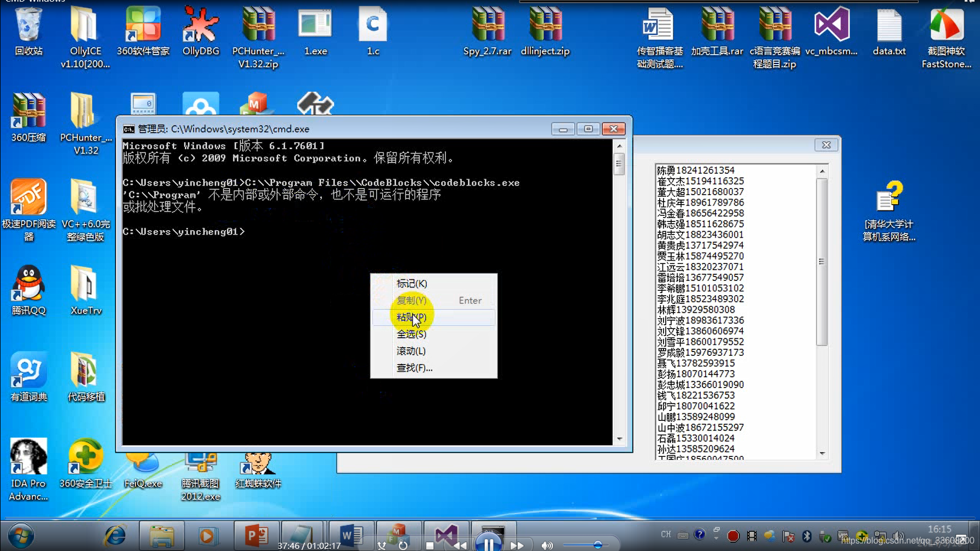This screenshot has height=551, width=980.
Task: Launch 极速PDF阅读器 shortcut
Action: coord(28,210)
